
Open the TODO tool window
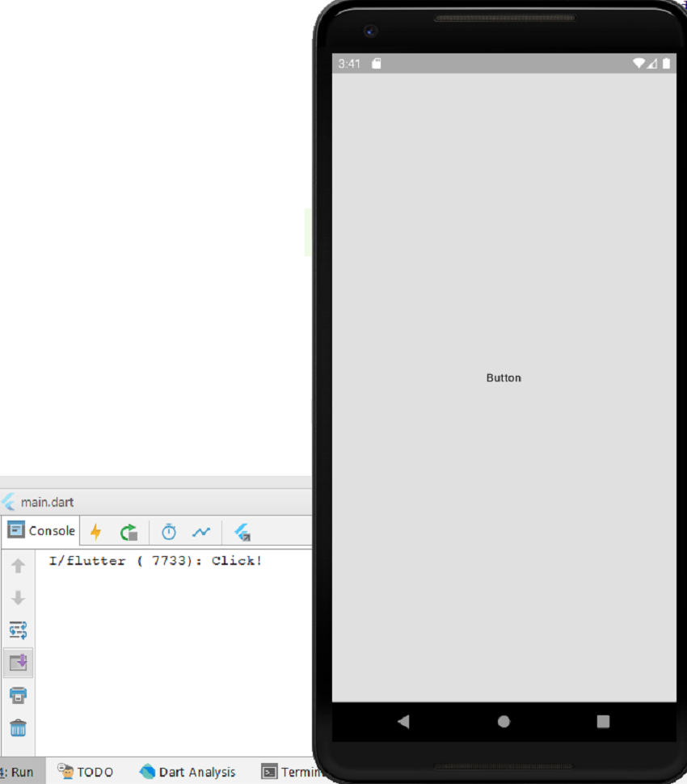[84, 772]
